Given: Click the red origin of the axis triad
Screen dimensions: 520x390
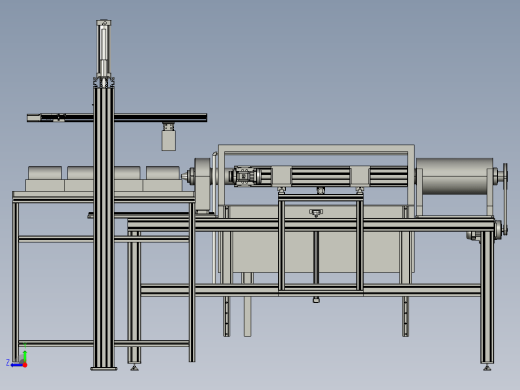Looking at the screenshot, I should (x=25, y=365).
